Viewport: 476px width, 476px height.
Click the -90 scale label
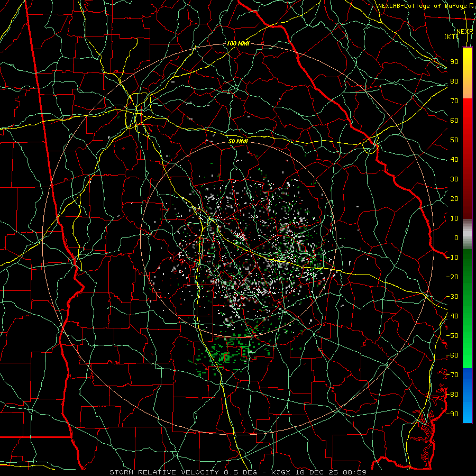click(452, 414)
